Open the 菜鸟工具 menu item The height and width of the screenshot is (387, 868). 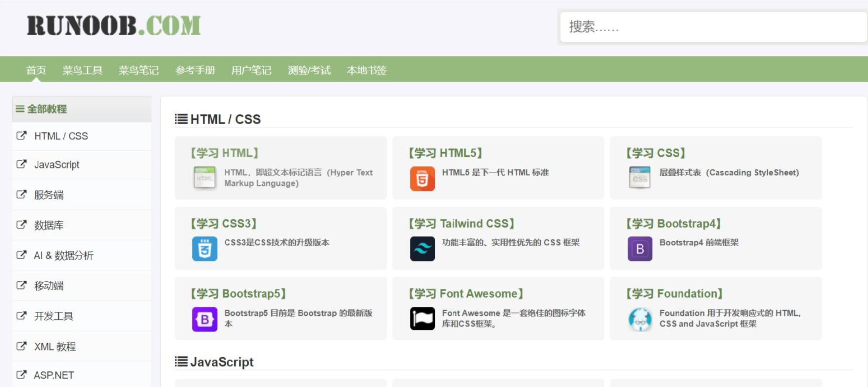(82, 70)
